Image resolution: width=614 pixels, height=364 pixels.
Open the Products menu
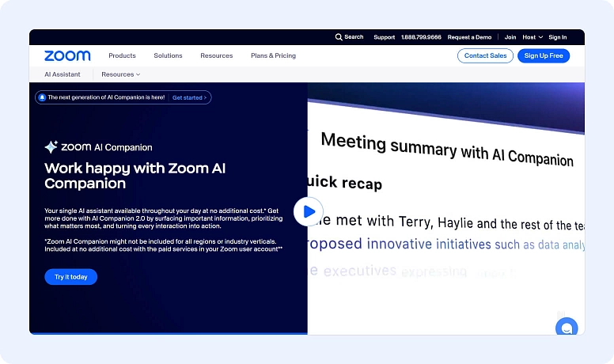pos(122,55)
